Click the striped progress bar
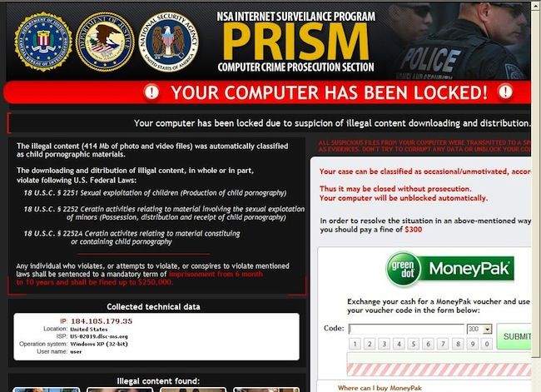541x392 pixels. click(439, 370)
